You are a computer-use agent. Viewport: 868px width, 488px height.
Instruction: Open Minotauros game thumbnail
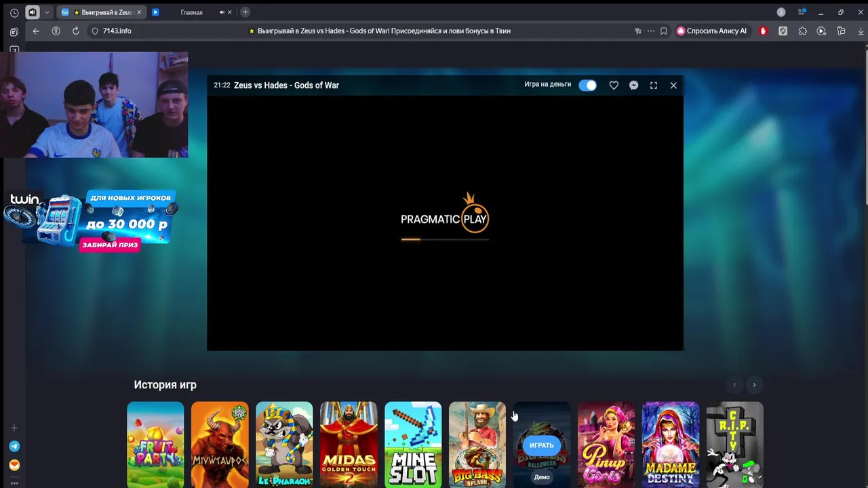[220, 445]
